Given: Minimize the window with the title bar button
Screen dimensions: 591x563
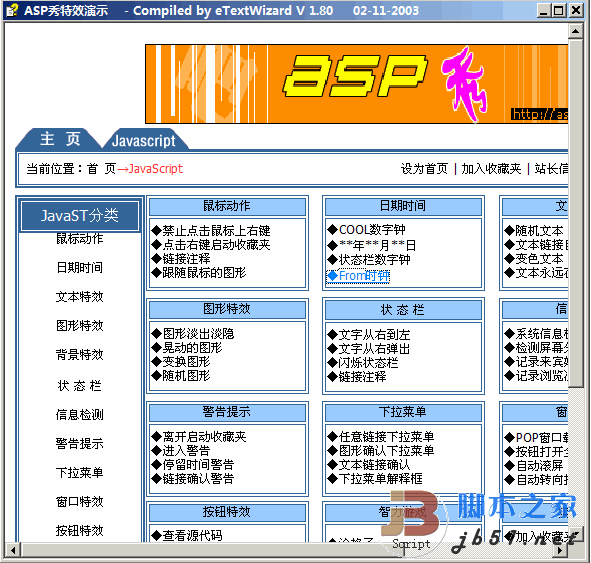Looking at the screenshot, I should [544, 10].
